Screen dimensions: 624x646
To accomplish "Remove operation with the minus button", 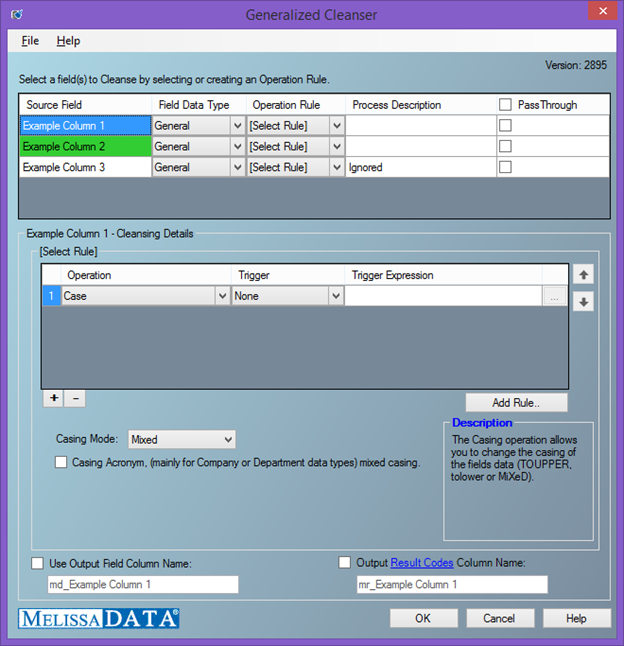I will pos(75,398).
